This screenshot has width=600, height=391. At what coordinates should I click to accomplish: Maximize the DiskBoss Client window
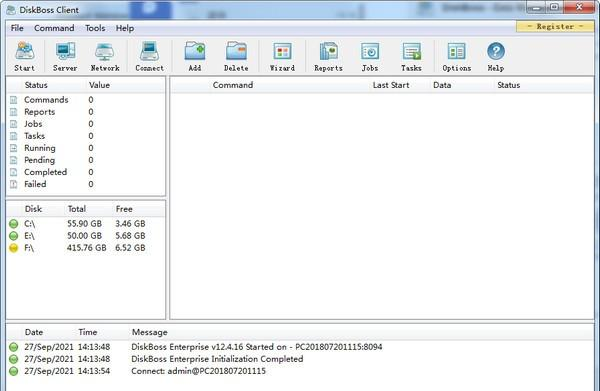554,7
